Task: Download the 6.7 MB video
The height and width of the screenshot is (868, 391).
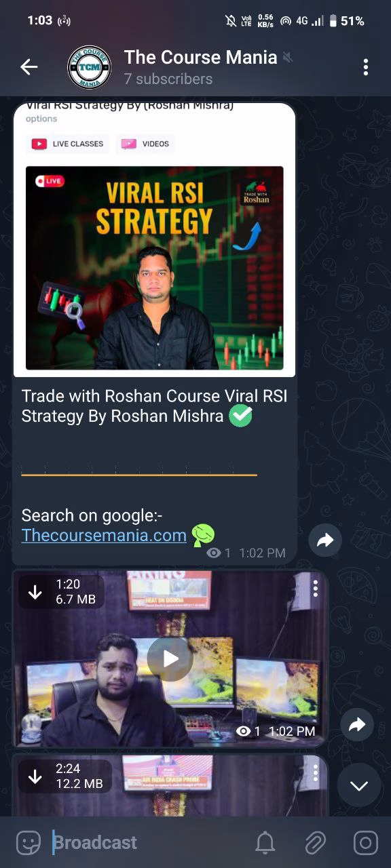Action: pyautogui.click(x=35, y=591)
